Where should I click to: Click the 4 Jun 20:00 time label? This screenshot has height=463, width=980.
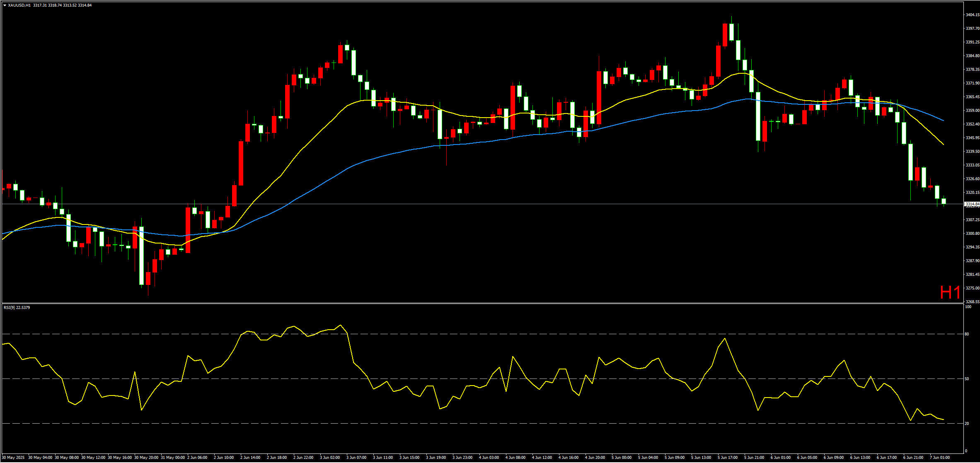(x=595, y=458)
